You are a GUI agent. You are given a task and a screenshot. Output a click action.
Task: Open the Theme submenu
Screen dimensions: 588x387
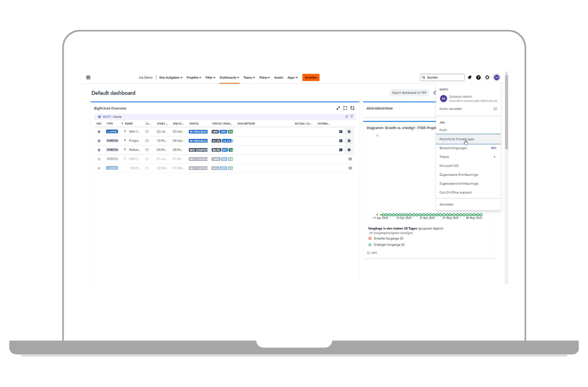(467, 157)
